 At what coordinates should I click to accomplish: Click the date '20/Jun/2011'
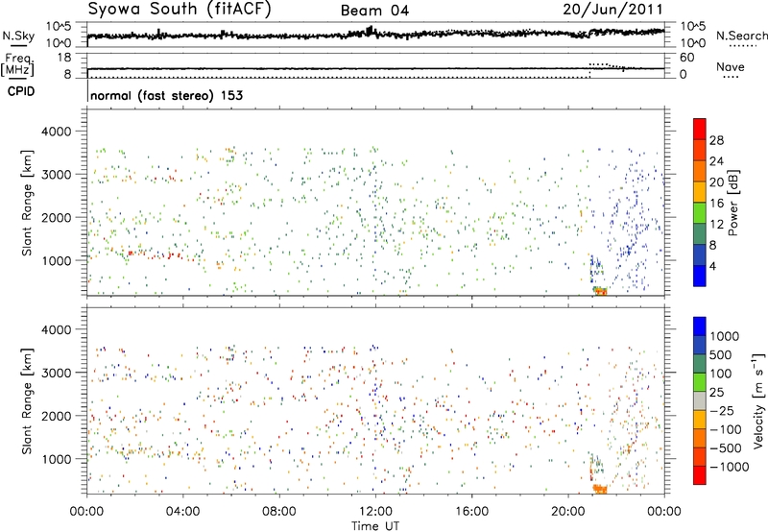(x=612, y=10)
